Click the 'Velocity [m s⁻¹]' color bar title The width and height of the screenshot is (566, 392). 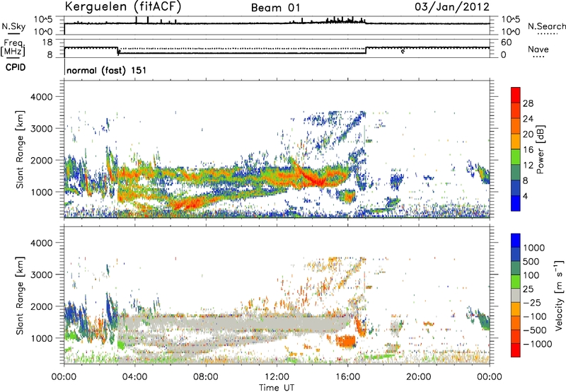click(x=559, y=295)
